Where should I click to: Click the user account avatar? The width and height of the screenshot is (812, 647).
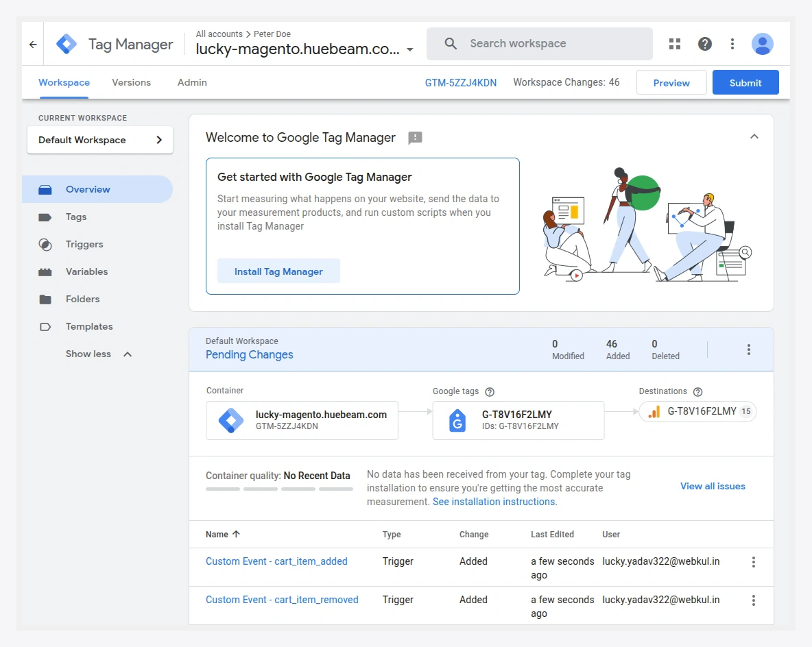(763, 44)
